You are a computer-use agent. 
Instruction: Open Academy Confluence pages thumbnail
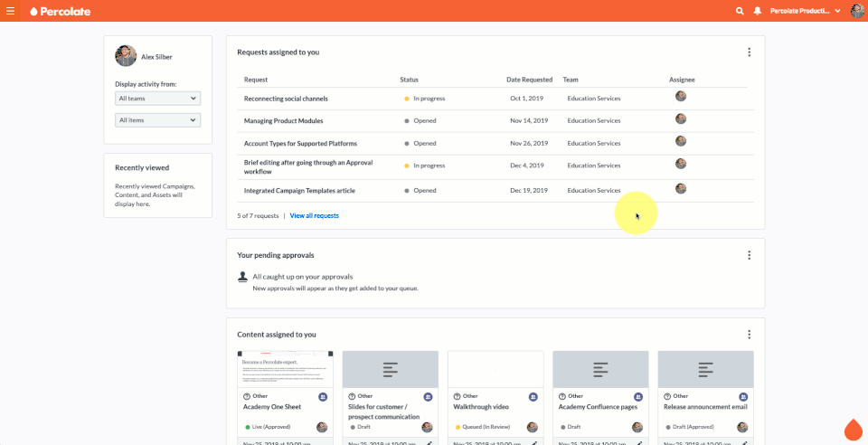pos(600,369)
